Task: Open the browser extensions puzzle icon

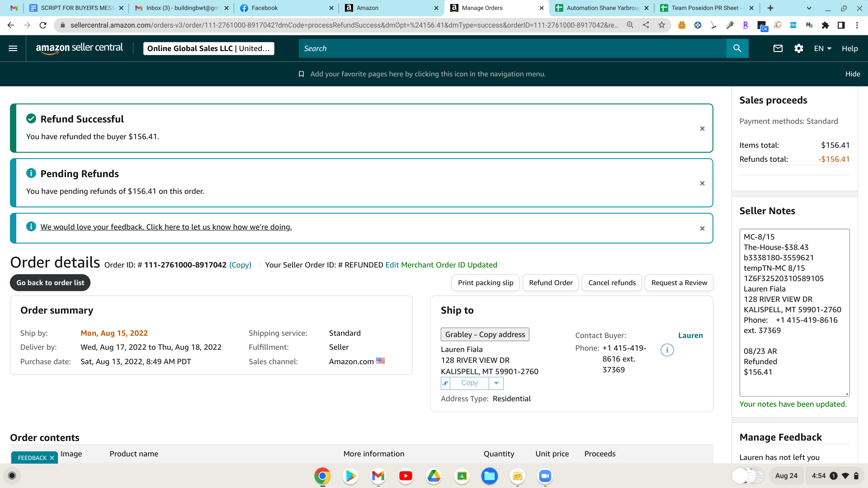Action: point(826,25)
